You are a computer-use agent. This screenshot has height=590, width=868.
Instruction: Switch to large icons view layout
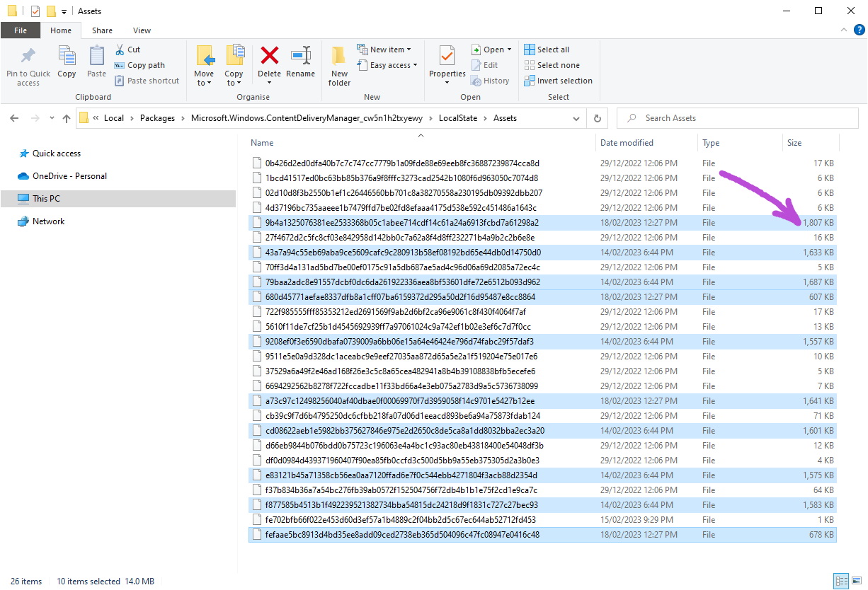855,582
